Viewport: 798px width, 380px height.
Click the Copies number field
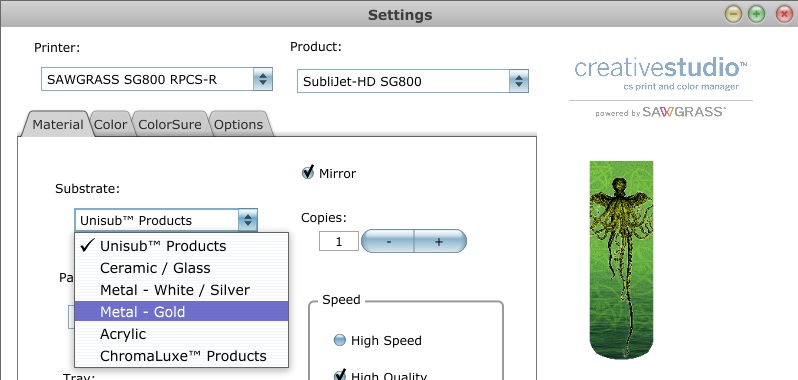pyautogui.click(x=339, y=241)
